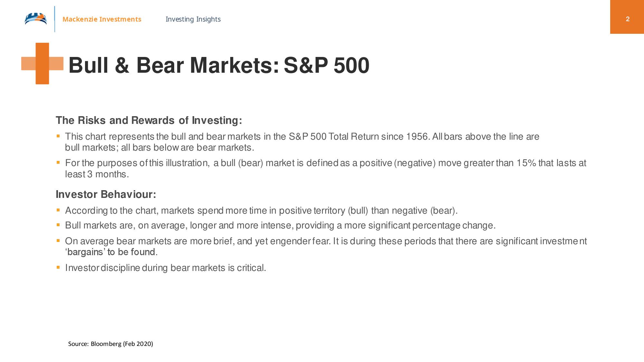Click the line 'least 3 months.'
Viewport: 644px width, 362px height.
point(97,174)
